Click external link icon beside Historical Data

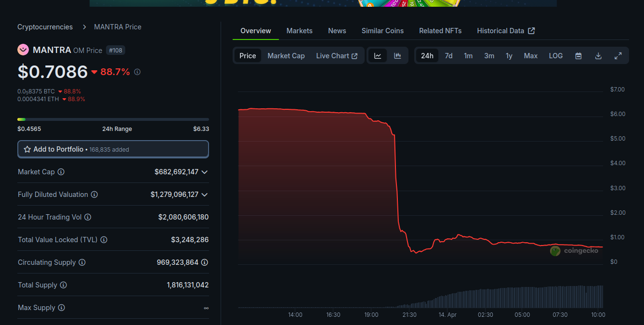[x=531, y=31]
